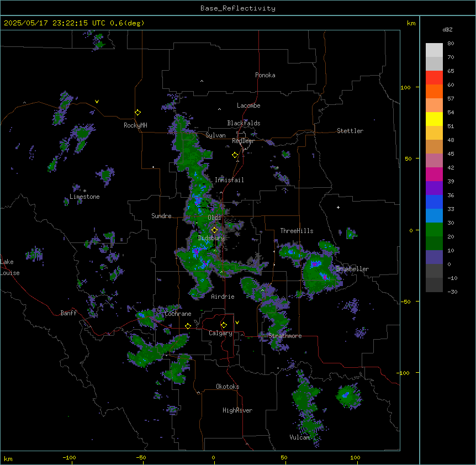Click the km unit label at bottom left
The height and width of the screenshot is (465, 476).
[x=8, y=458]
